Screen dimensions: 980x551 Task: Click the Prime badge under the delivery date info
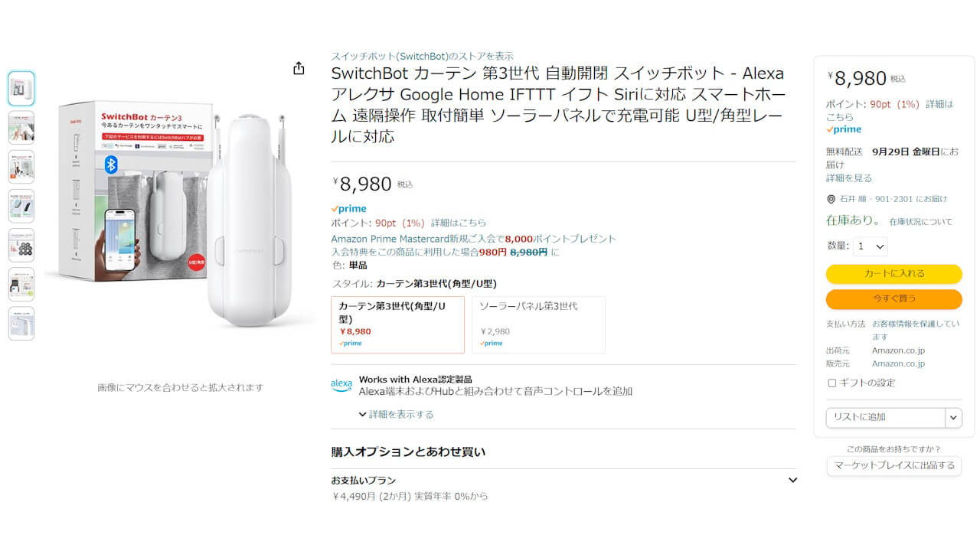[x=842, y=129]
